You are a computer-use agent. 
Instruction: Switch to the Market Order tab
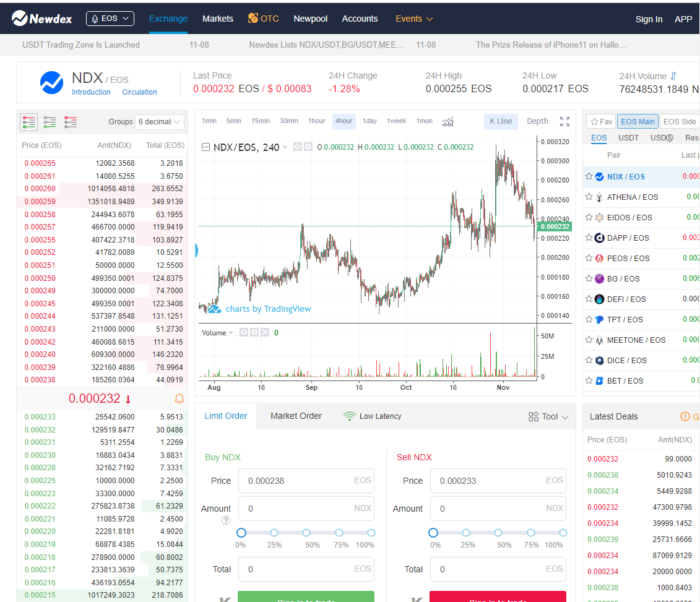(296, 416)
